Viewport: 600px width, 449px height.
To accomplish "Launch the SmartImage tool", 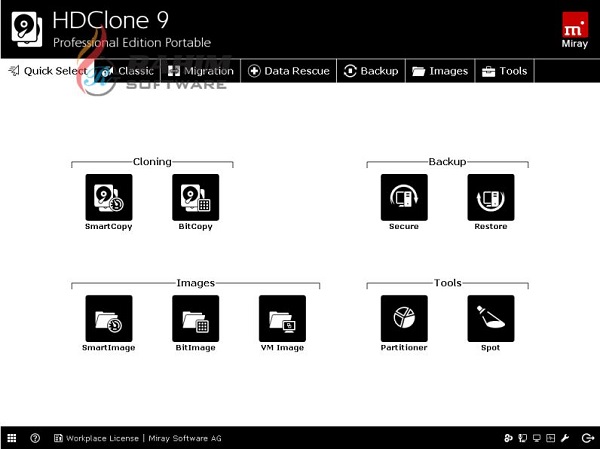I will (109, 318).
